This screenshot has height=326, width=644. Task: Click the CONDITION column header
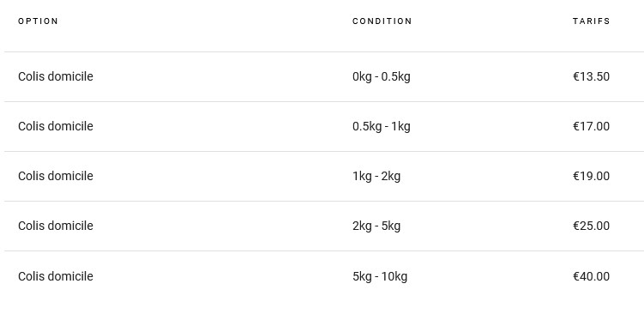tap(382, 21)
